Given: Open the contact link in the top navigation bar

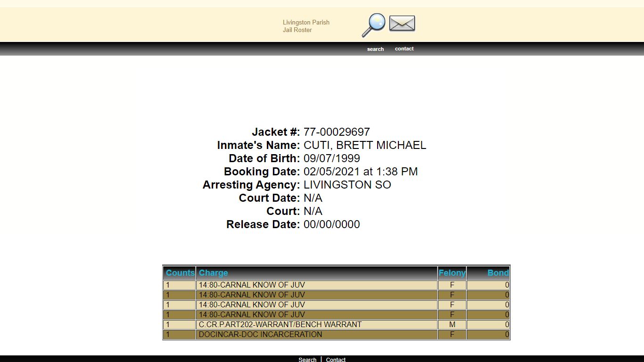Looking at the screenshot, I should [404, 49].
